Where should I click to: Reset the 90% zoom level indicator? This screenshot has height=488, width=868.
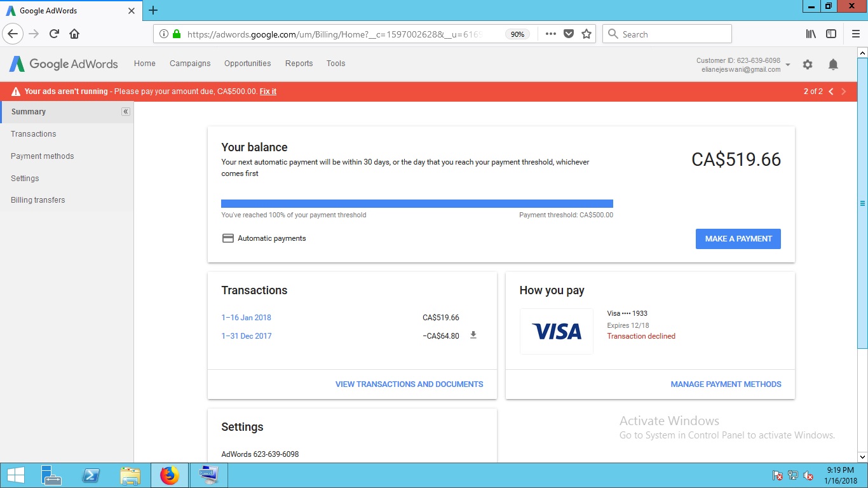[x=518, y=34]
